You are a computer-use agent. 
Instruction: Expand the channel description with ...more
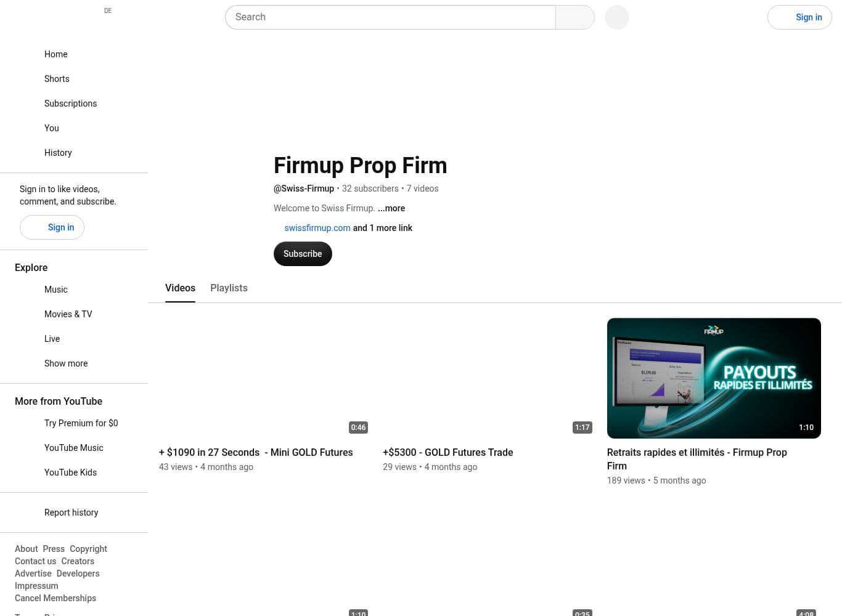point(391,208)
